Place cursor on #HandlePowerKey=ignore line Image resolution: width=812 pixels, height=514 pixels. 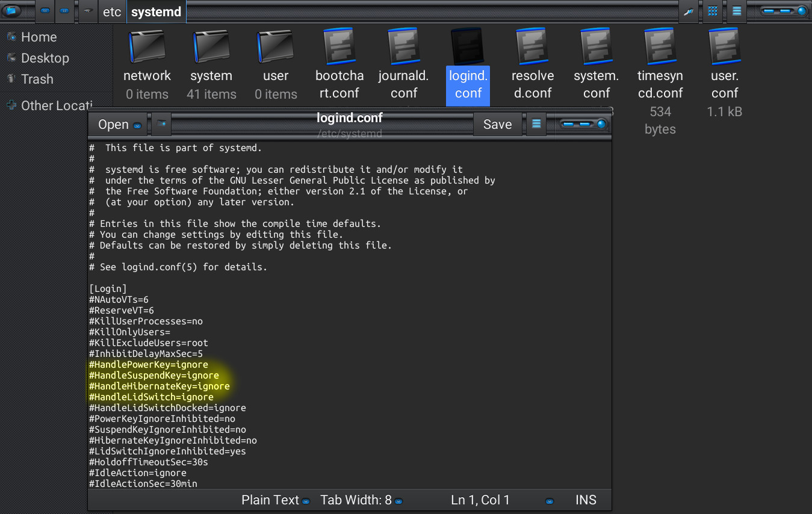click(x=149, y=365)
